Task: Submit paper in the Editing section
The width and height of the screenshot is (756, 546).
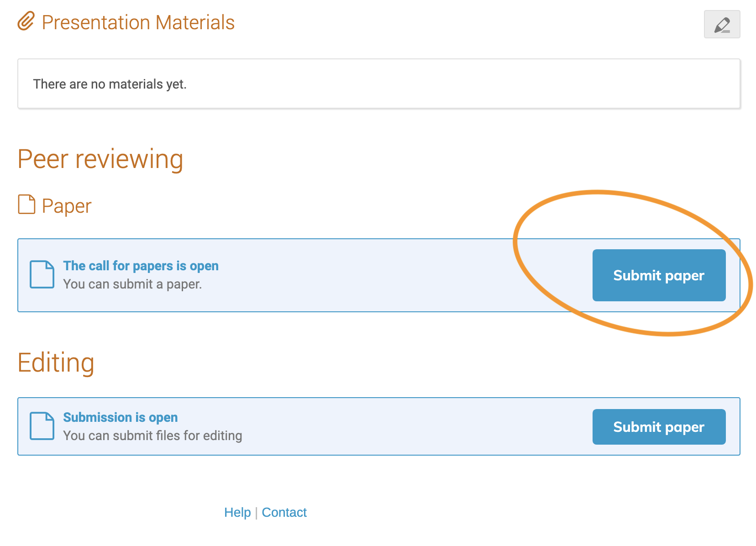Action: (659, 427)
